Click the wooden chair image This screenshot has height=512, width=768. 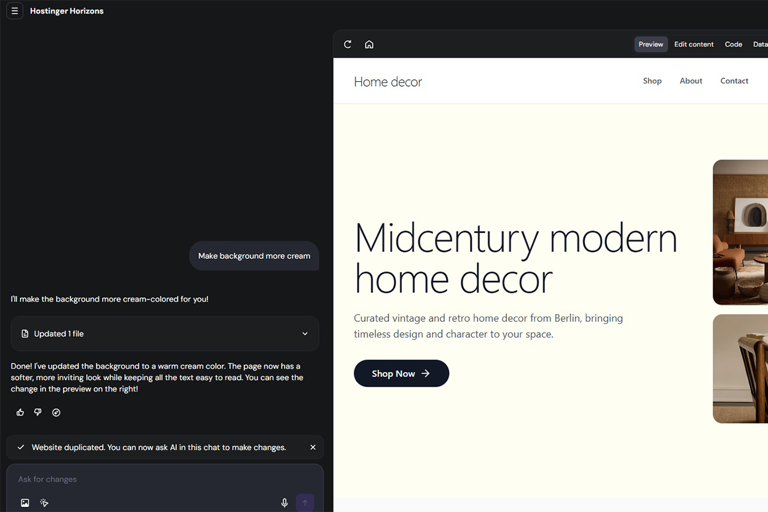pyautogui.click(x=740, y=368)
